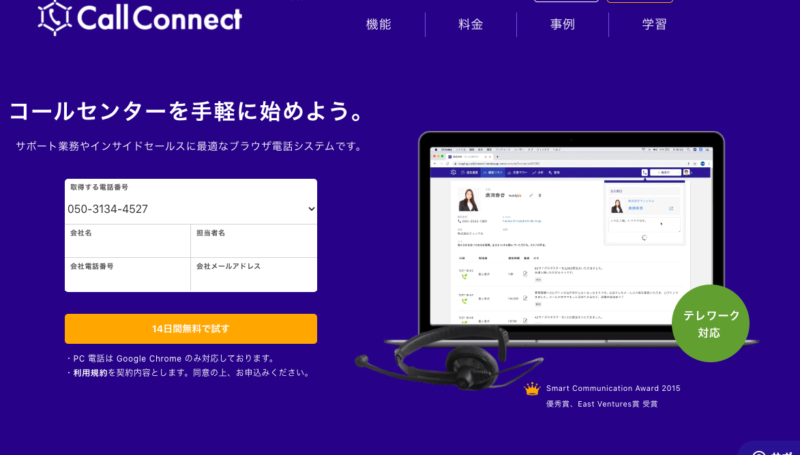This screenshot has width=800, height=455.
Task: Focus the 会社メールアドレス input field
Action: 254,275
